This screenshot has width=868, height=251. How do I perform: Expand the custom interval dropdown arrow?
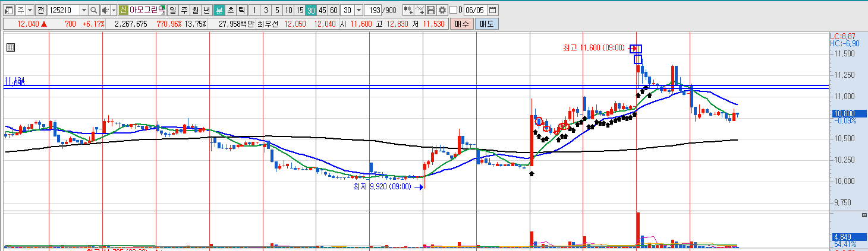(x=358, y=10)
